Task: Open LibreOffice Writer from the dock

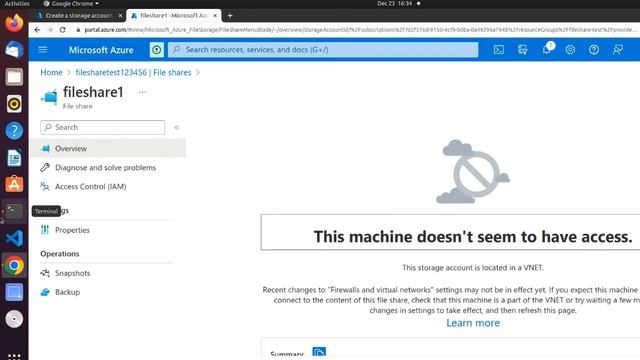Action: coord(14,158)
